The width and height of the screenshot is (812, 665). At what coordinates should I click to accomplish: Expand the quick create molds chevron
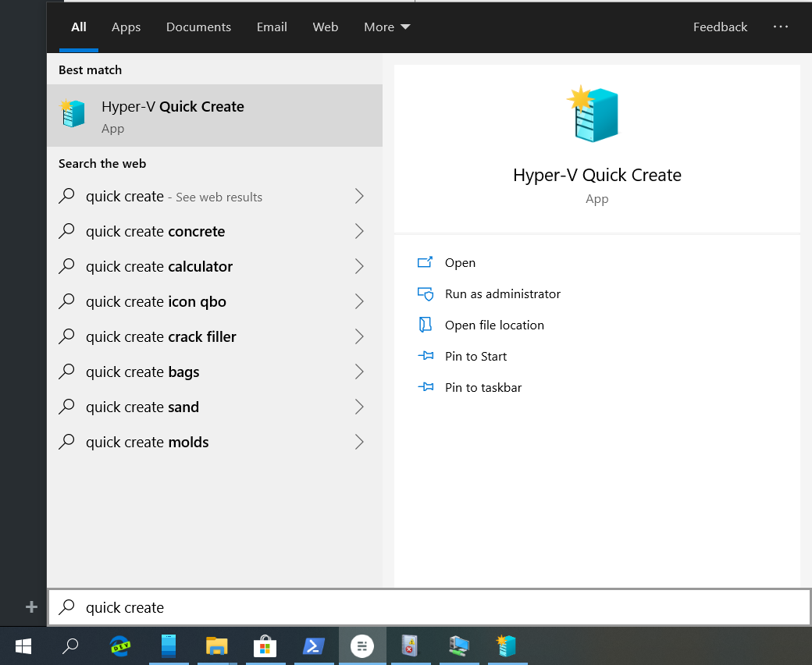tap(359, 443)
